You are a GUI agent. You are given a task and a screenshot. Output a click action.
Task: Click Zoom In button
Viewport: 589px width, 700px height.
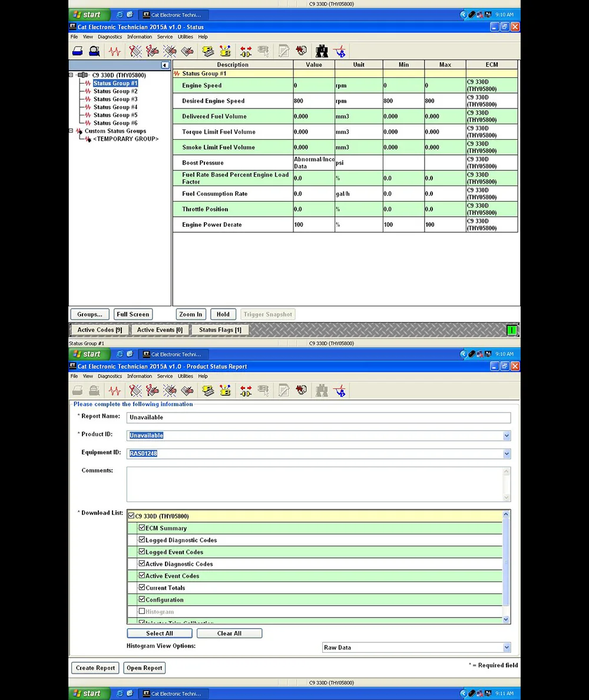click(190, 314)
